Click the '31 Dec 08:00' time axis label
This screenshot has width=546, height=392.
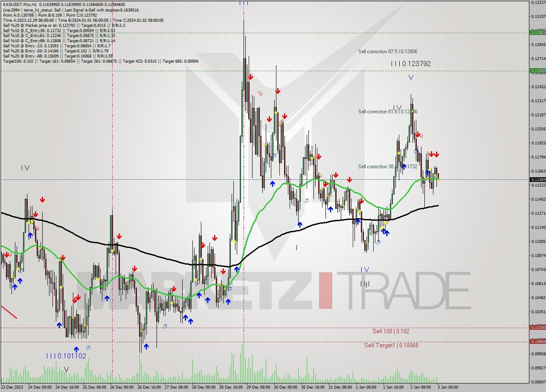[340, 387]
